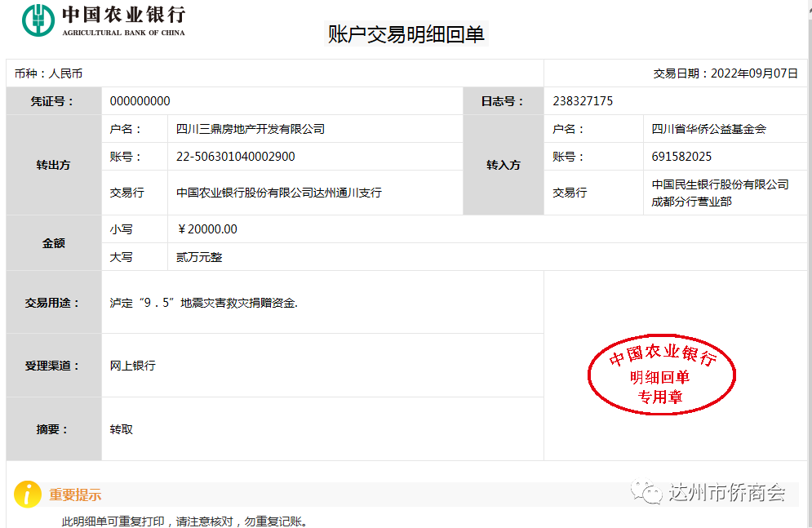Click the transaction date 2022年09月07日
812x528 pixels.
pyautogui.click(x=753, y=73)
